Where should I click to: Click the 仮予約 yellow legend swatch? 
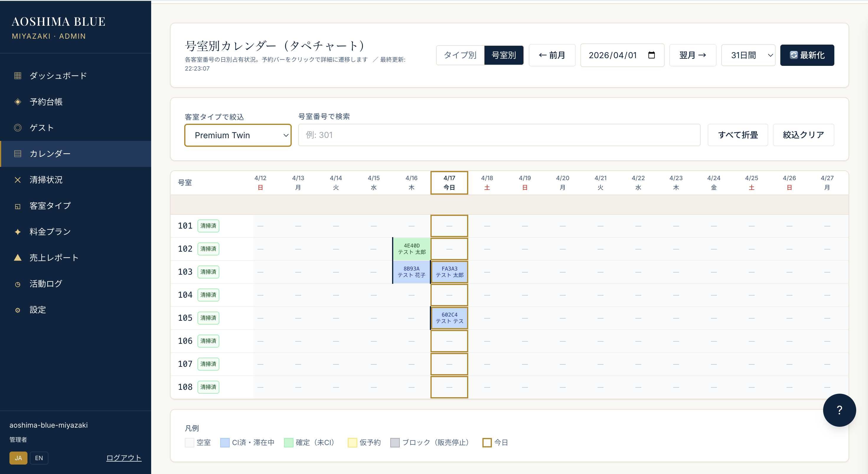click(352, 442)
